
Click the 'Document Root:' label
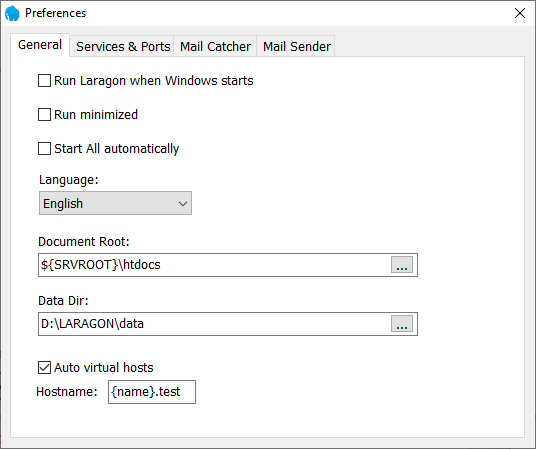[84, 242]
